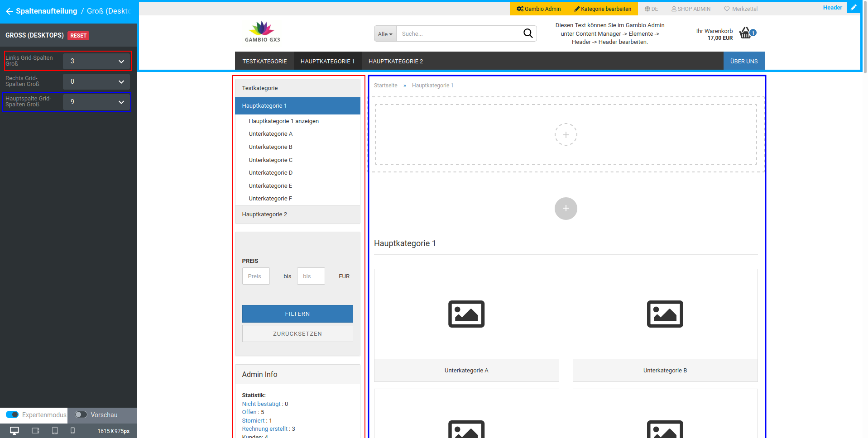Open Links Grid-Spalten Groß dropdown
This screenshot has height=438, width=868.
click(x=96, y=61)
